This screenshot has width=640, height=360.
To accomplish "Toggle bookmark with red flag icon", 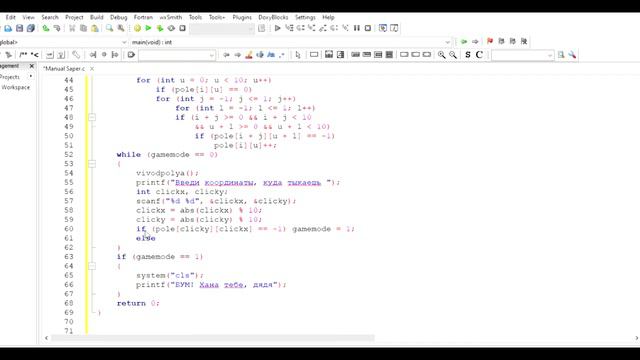I will tap(490, 41).
